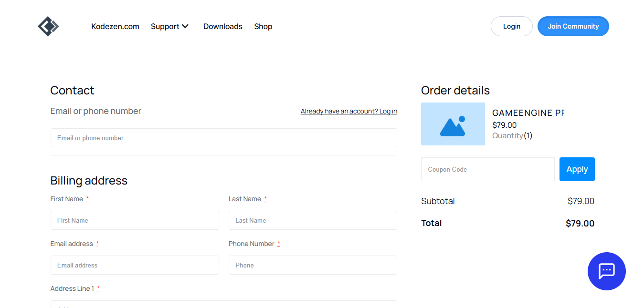Image resolution: width=644 pixels, height=308 pixels.
Task: Click the Coupon Code input box
Action: [487, 169]
